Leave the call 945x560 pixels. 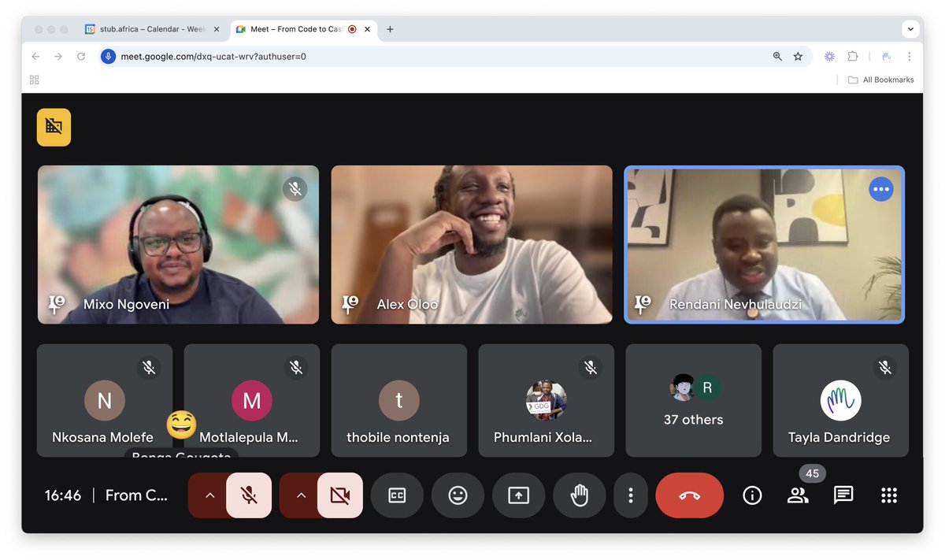click(x=689, y=495)
